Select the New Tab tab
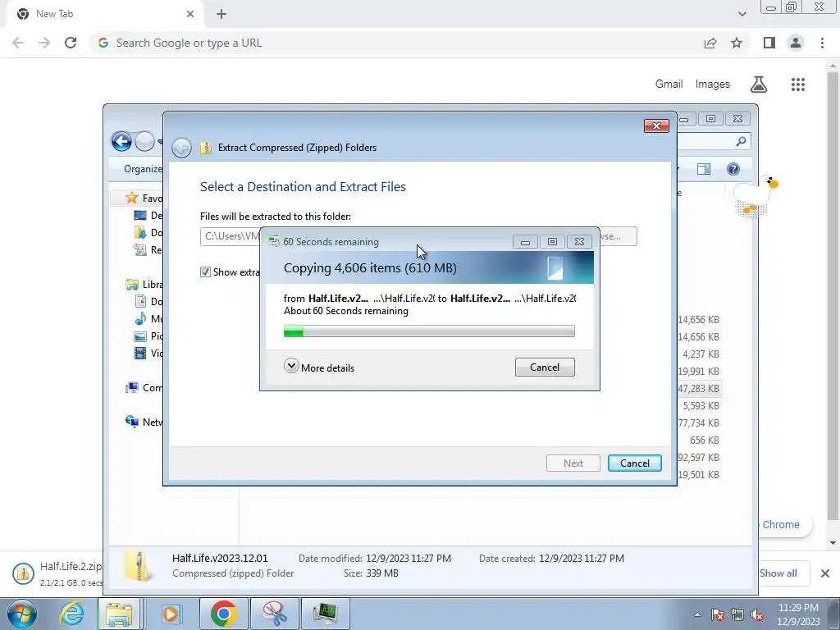 pyautogui.click(x=102, y=14)
